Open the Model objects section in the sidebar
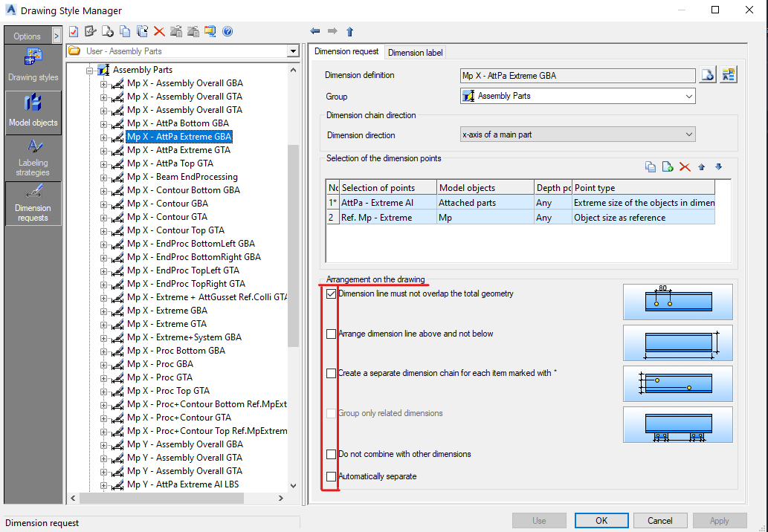This screenshot has width=768, height=532. click(x=33, y=112)
